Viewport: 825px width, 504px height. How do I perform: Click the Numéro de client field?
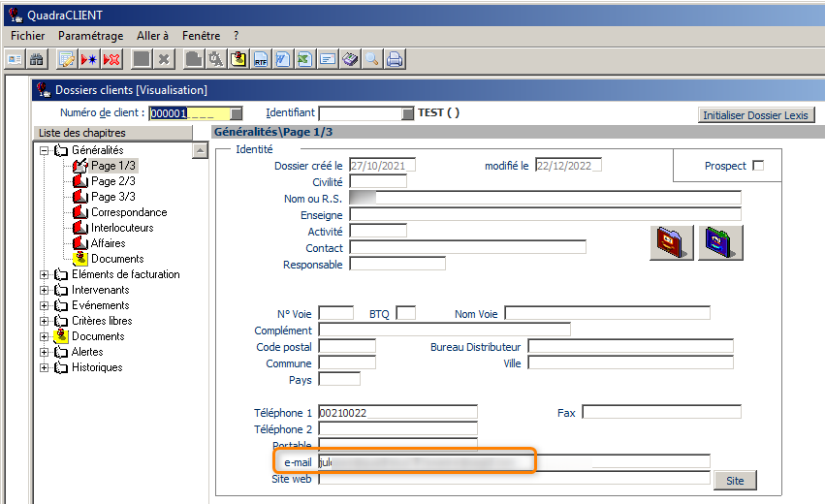(x=190, y=113)
